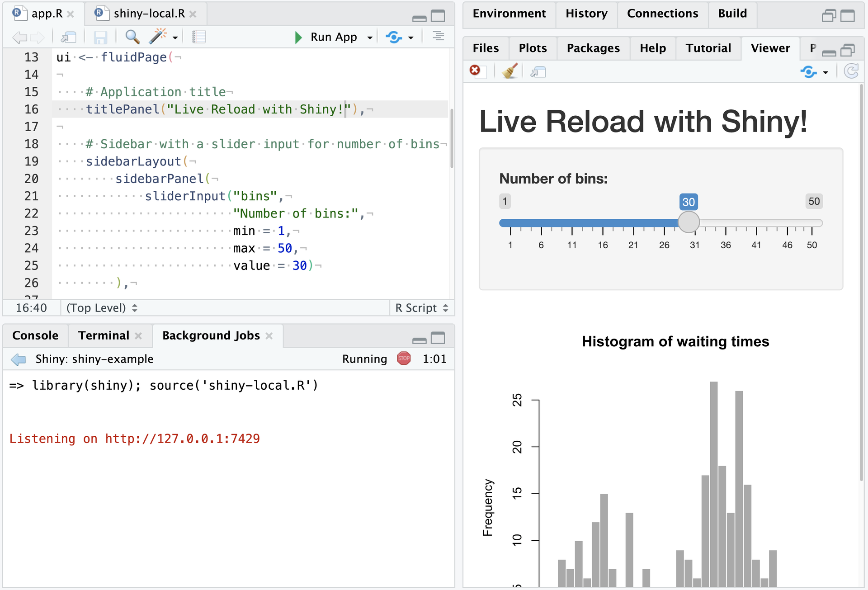Refresh the Viewer pane
Image resolution: width=868 pixels, height=590 pixels.
click(x=851, y=71)
